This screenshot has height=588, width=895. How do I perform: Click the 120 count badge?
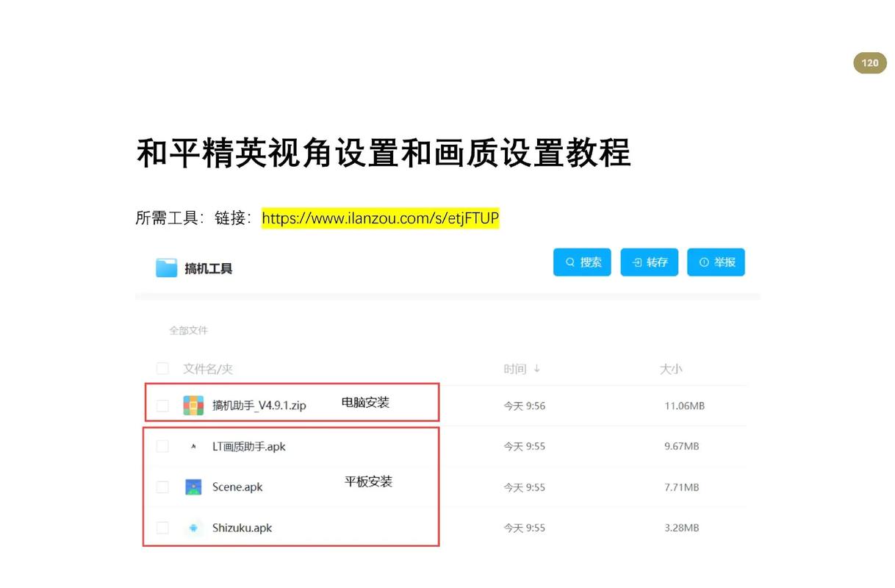(870, 62)
